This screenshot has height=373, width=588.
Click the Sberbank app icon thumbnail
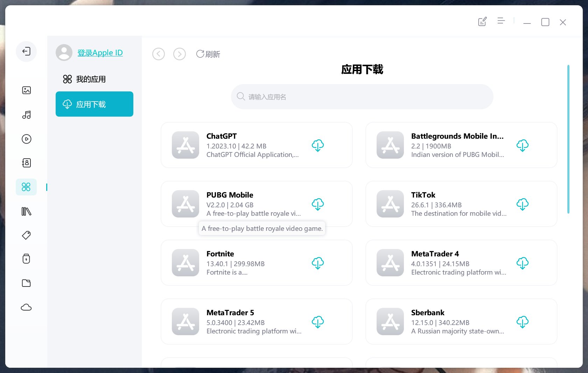390,322
